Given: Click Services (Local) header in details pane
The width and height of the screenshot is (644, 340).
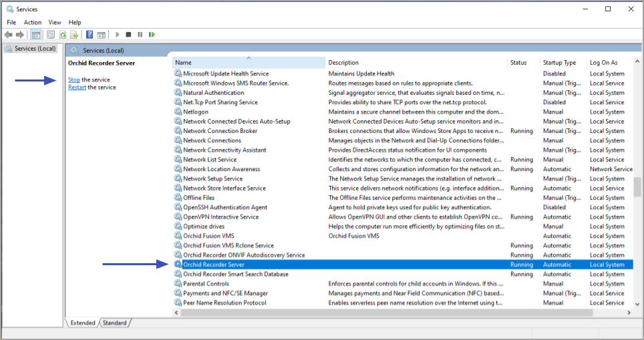Looking at the screenshot, I should pyautogui.click(x=103, y=50).
